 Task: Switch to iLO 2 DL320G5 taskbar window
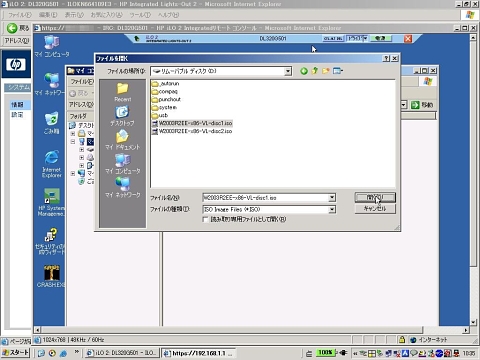[122, 353]
